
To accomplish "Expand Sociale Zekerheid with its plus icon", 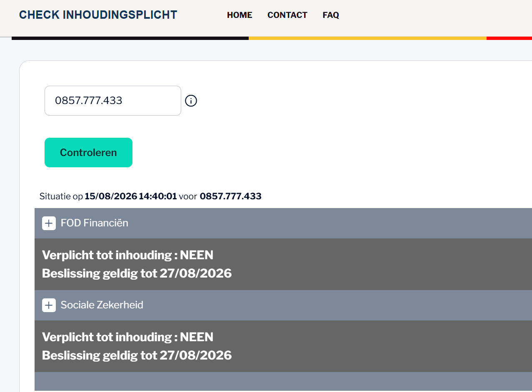I will pyautogui.click(x=49, y=305).
